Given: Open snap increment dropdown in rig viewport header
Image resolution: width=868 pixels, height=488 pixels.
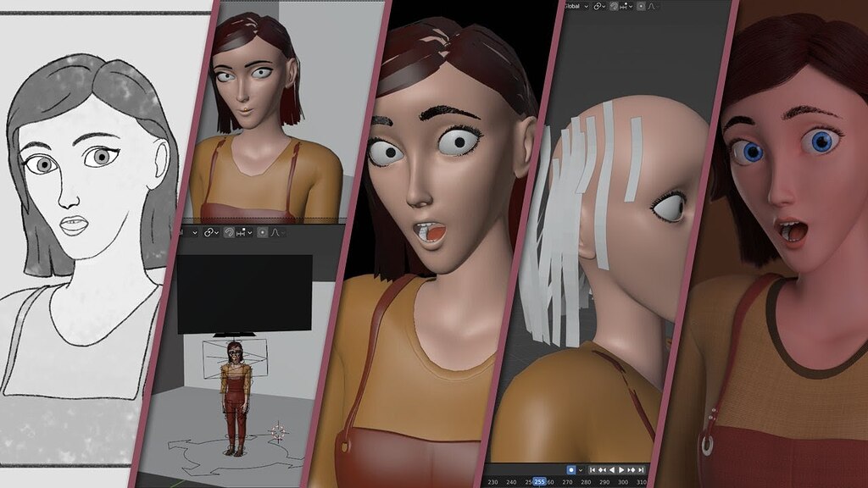Looking at the screenshot, I should tap(244, 232).
